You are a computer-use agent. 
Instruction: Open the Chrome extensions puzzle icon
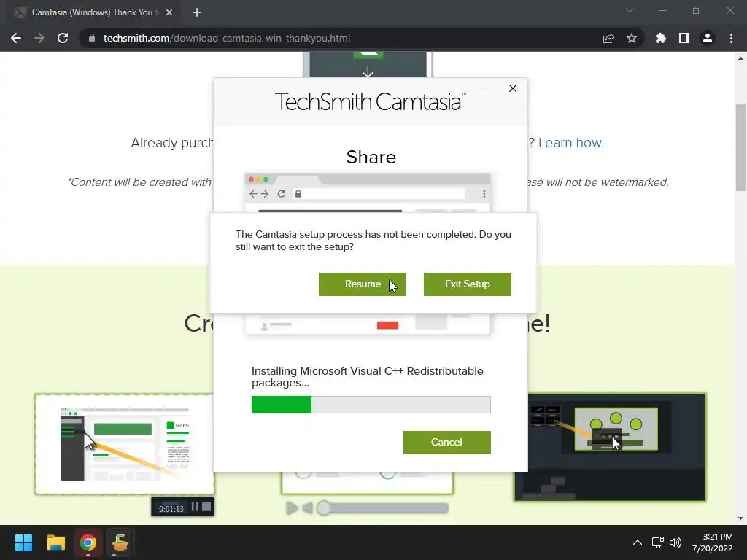click(x=661, y=38)
